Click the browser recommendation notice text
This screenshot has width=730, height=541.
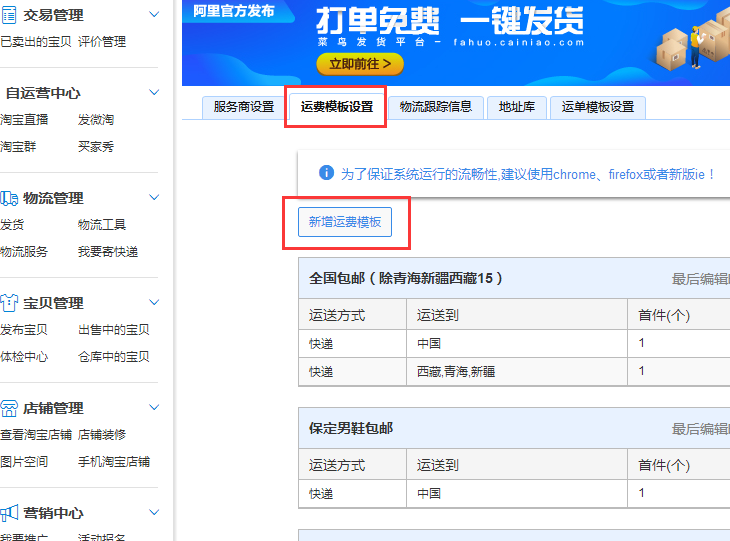pyautogui.click(x=528, y=175)
